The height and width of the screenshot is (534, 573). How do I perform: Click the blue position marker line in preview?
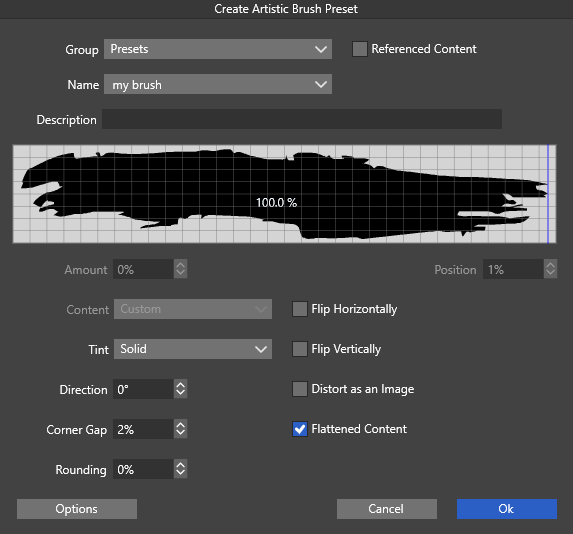548,194
